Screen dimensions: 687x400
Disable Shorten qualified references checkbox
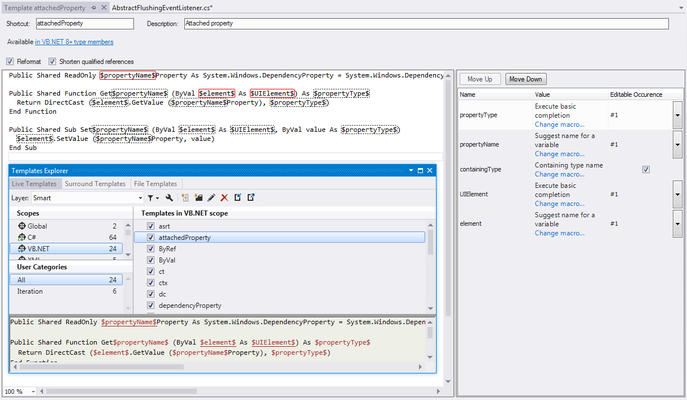pos(53,61)
